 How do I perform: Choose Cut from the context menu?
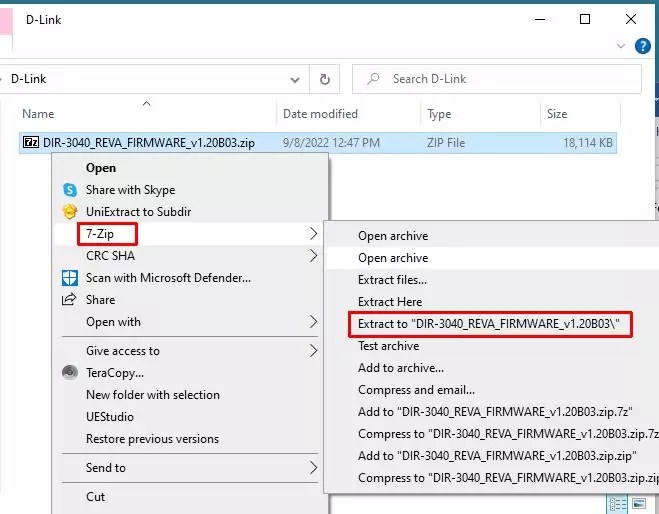point(95,496)
